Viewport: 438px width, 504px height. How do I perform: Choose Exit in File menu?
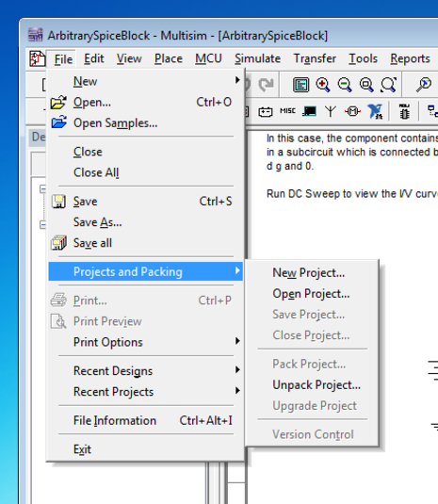146,449
